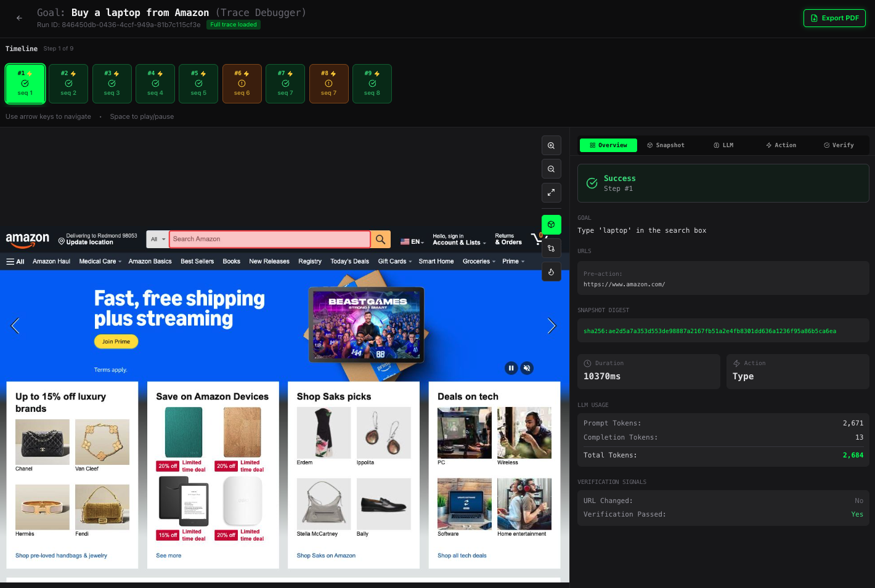Viewport: 875px width, 588px height.
Task: Expand screenshot to fullscreen view
Action: [x=551, y=193]
